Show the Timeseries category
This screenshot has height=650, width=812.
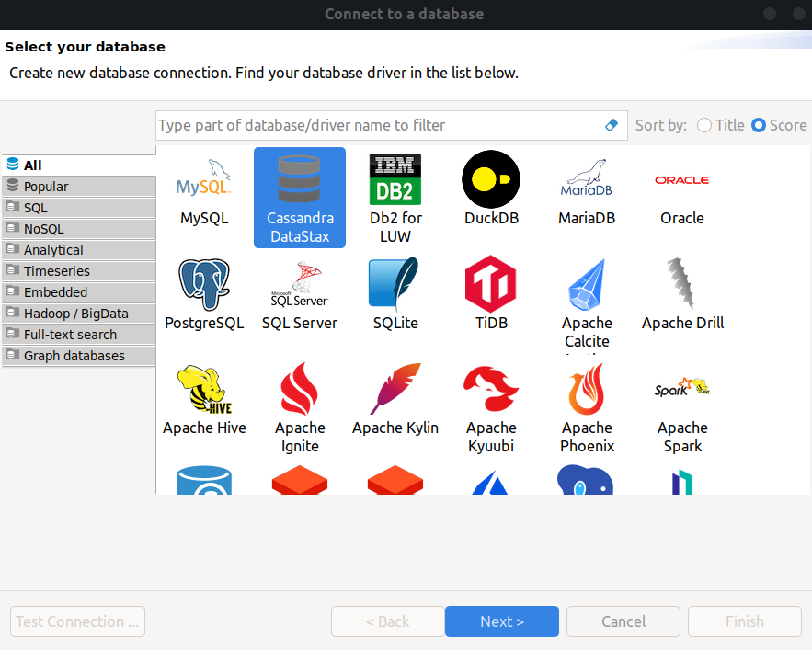pos(57,271)
